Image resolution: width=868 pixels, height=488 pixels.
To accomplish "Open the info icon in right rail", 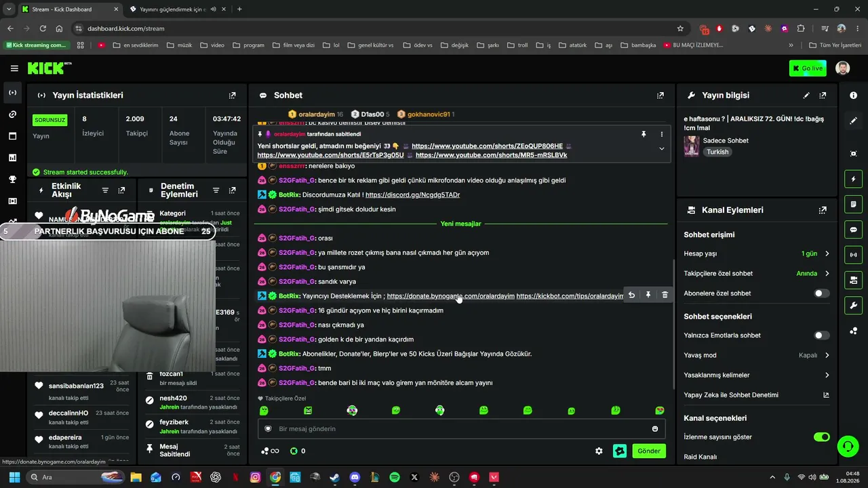I will coord(853,96).
